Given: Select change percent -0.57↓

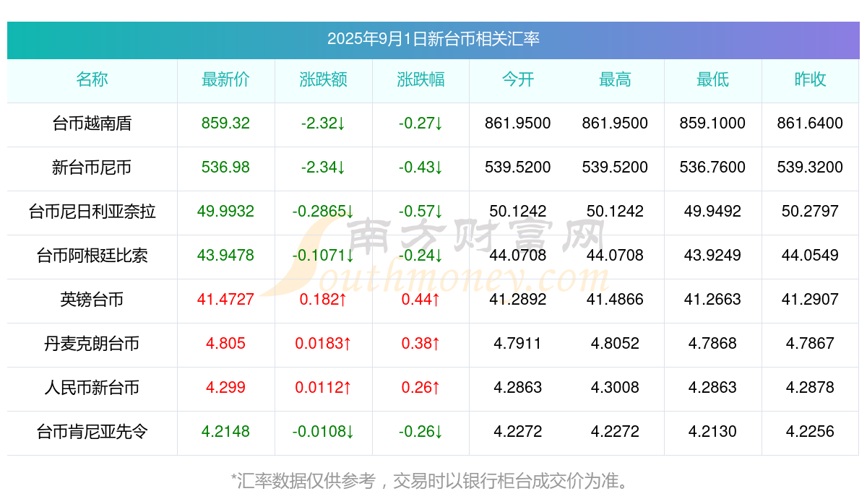Looking at the screenshot, I should (420, 212).
